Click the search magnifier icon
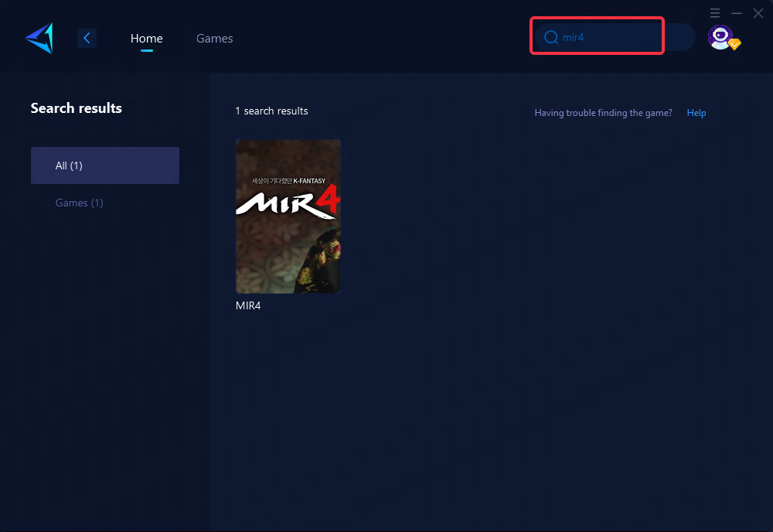The width and height of the screenshot is (773, 532). coord(550,37)
